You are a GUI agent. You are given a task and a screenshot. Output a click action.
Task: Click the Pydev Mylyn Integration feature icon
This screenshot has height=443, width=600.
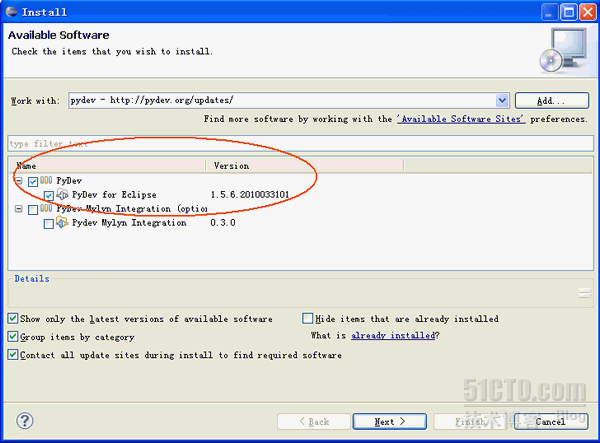62,222
